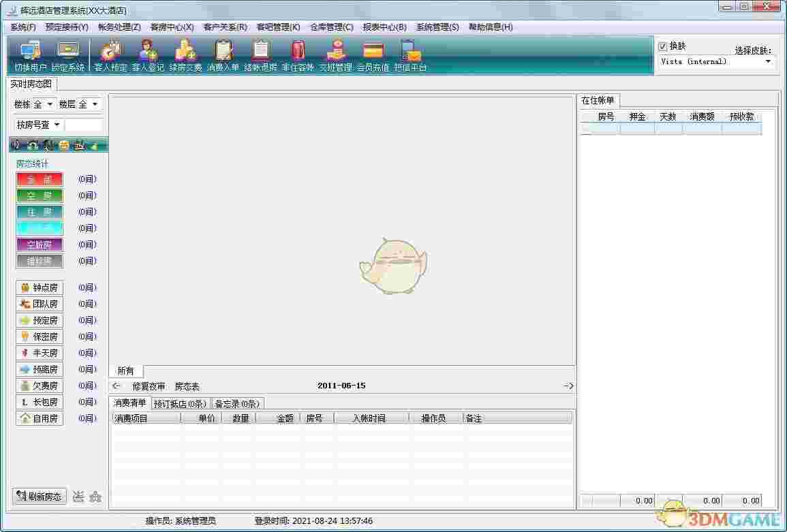The width and height of the screenshot is (787, 532).
Task: Select the red 全部 room status swatch
Action: pos(40,179)
